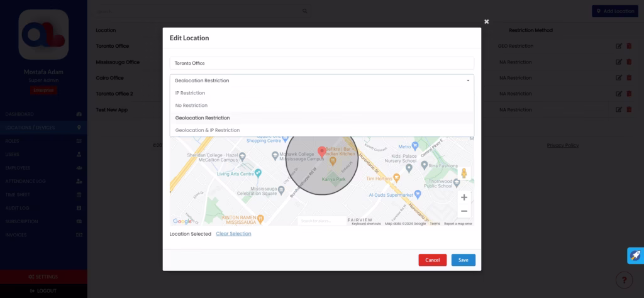Delete the Cairo Office row
Screen dimensions: 644x298
click(x=629, y=77)
